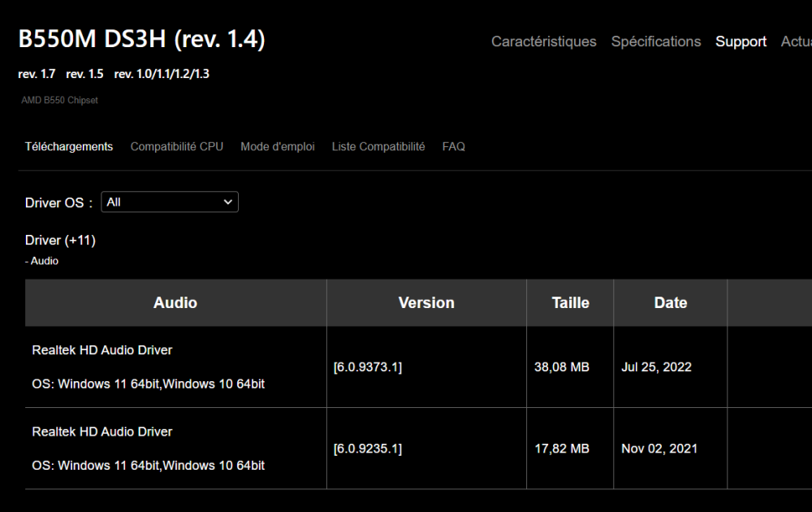View the Liste Compatibilité tab
Viewport: 812px width, 512px height.
tap(378, 147)
